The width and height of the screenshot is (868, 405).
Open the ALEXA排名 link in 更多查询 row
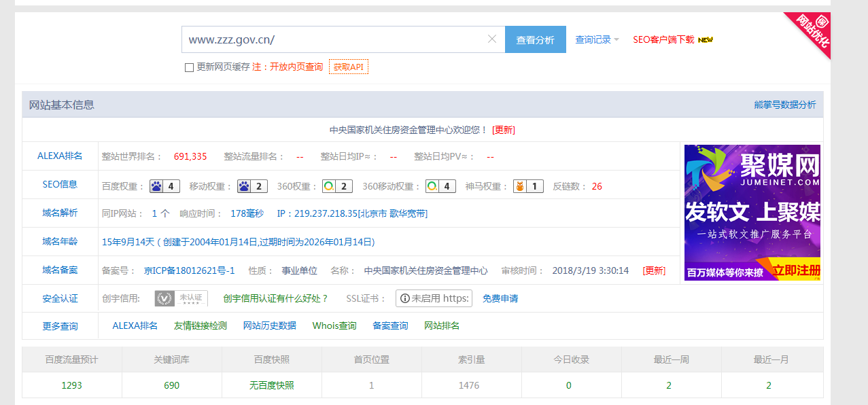pyautogui.click(x=135, y=325)
